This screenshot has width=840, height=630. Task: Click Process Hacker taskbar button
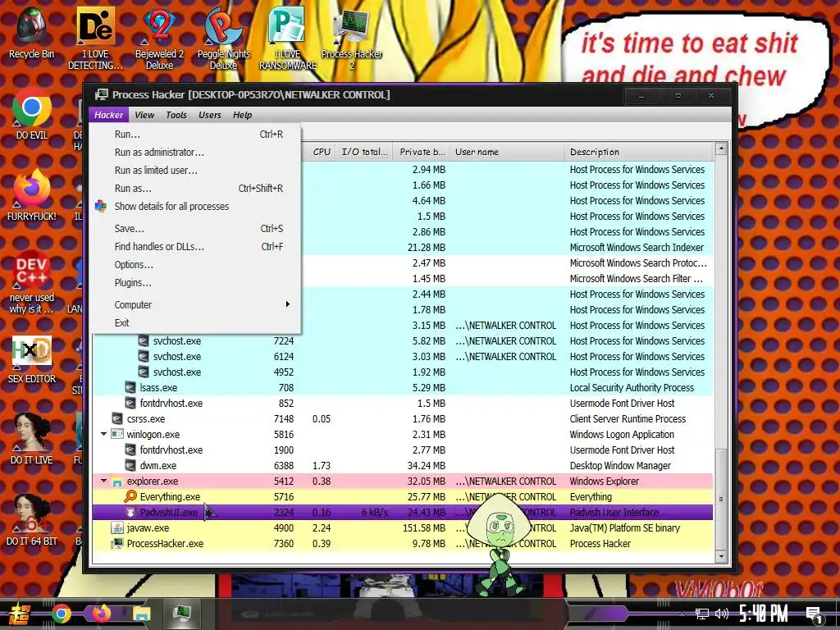[x=181, y=614]
